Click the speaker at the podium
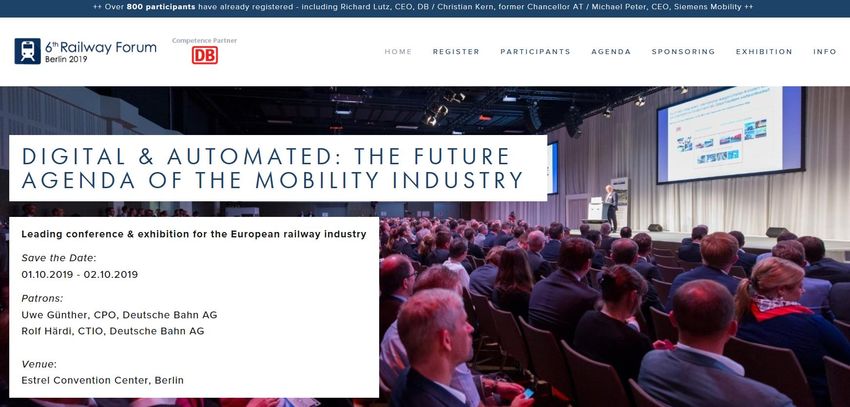850x407 pixels. click(610, 205)
